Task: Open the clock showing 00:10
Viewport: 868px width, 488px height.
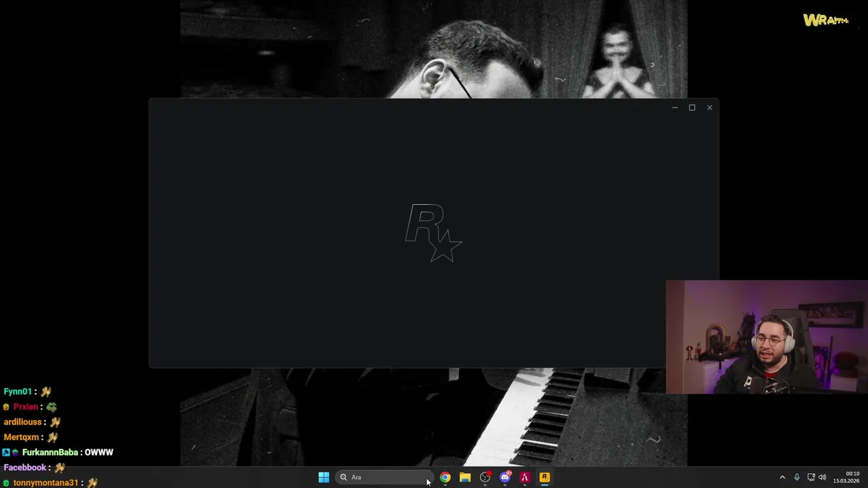Action: [846, 477]
